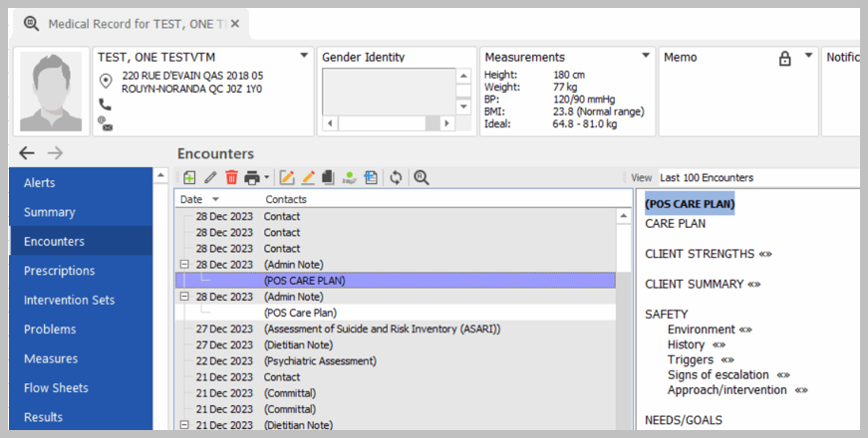The height and width of the screenshot is (438, 868).
Task: Click the green add new encounter icon
Action: 189,178
